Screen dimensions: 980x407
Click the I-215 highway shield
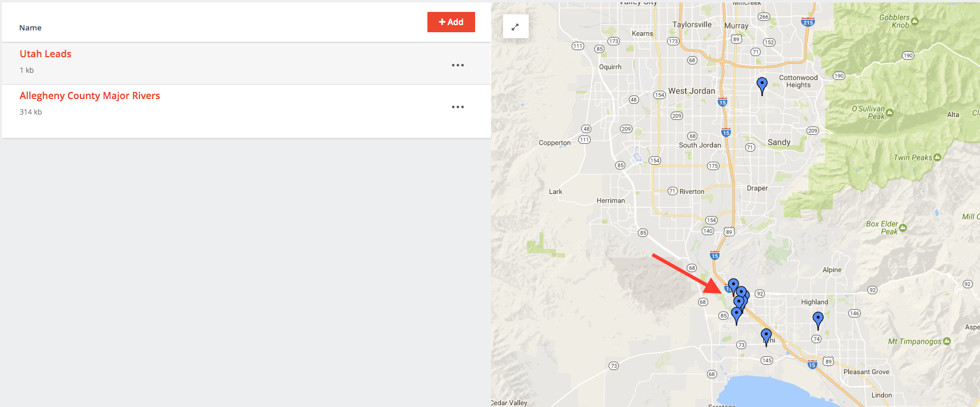coord(808,22)
